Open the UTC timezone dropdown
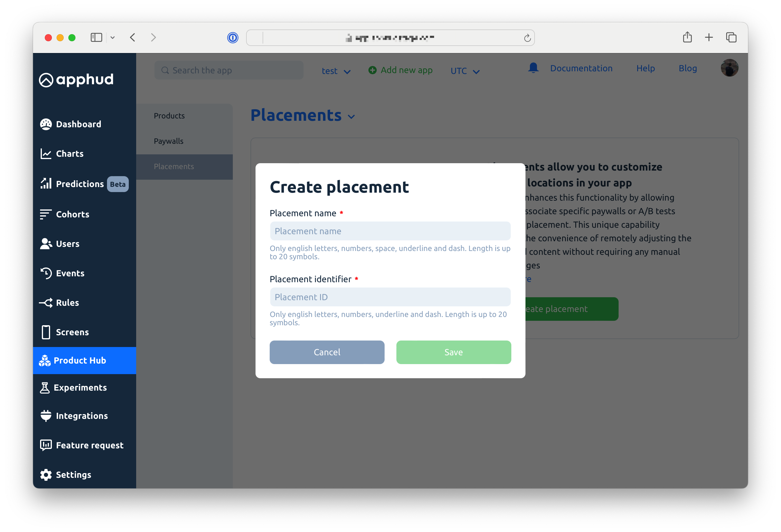 pyautogui.click(x=465, y=71)
